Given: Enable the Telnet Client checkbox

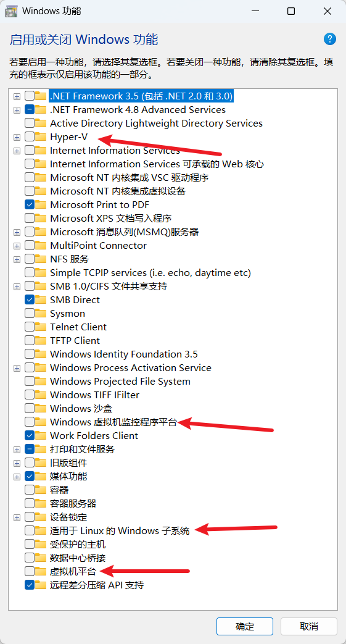Looking at the screenshot, I should (30, 327).
